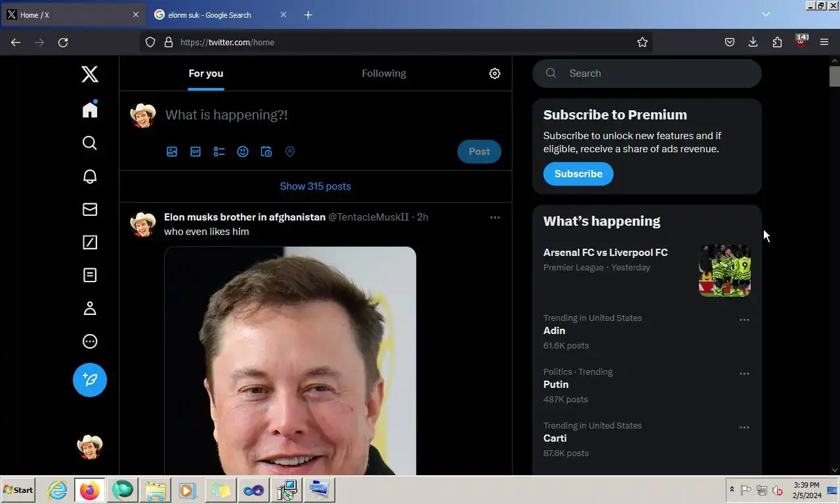Screen dimensions: 840x504
Task: Open the post's attached photo
Action: [290, 360]
